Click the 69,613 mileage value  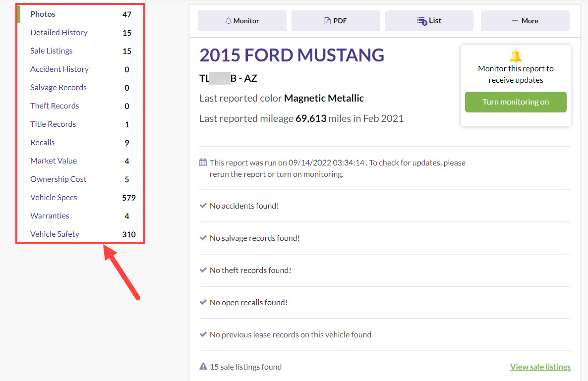pos(311,119)
